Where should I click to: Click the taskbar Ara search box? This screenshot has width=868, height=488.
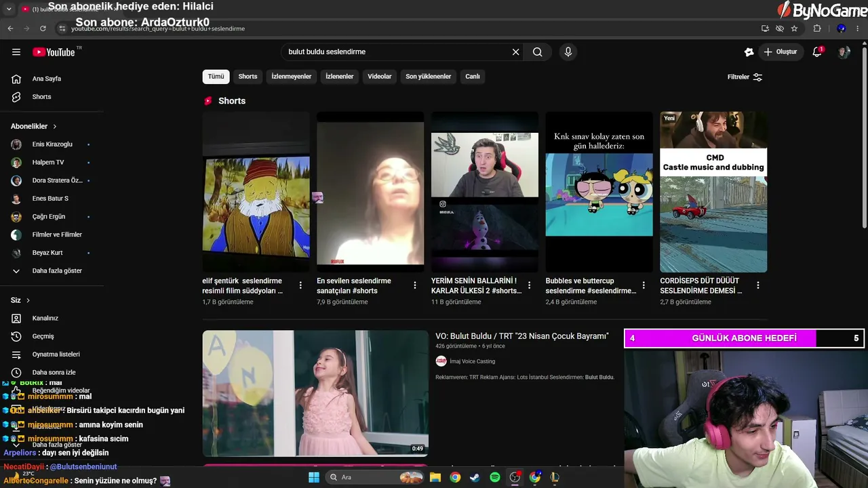coord(376,477)
